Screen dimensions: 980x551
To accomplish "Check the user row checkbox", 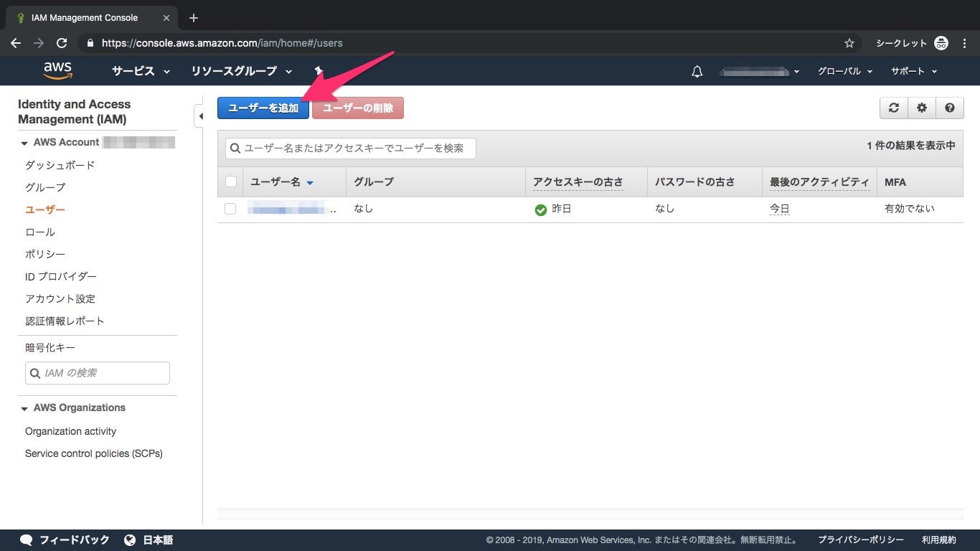I will click(x=230, y=209).
